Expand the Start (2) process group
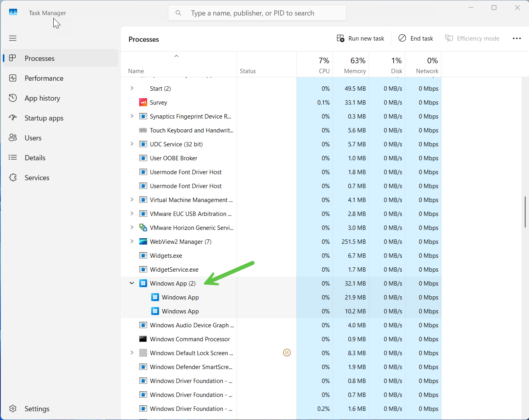 click(132, 88)
